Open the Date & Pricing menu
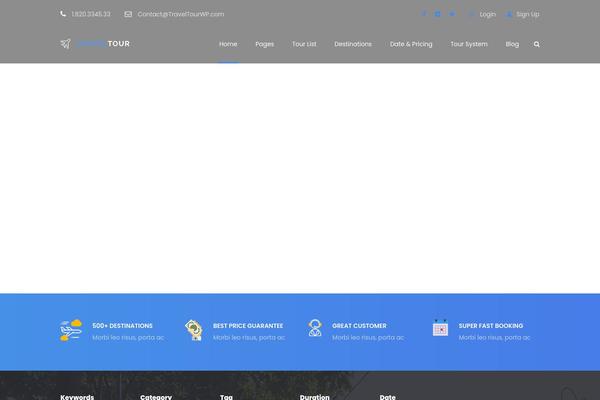The width and height of the screenshot is (600, 400). click(411, 44)
